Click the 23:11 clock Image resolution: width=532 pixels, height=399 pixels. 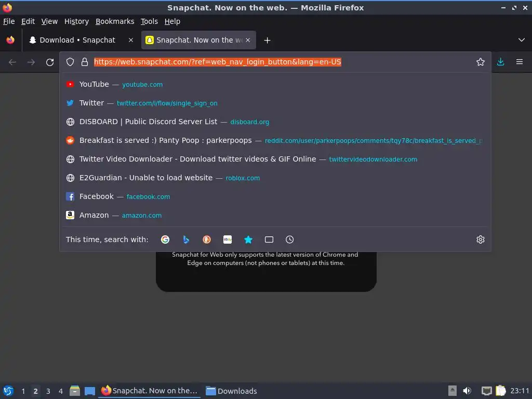(x=520, y=391)
